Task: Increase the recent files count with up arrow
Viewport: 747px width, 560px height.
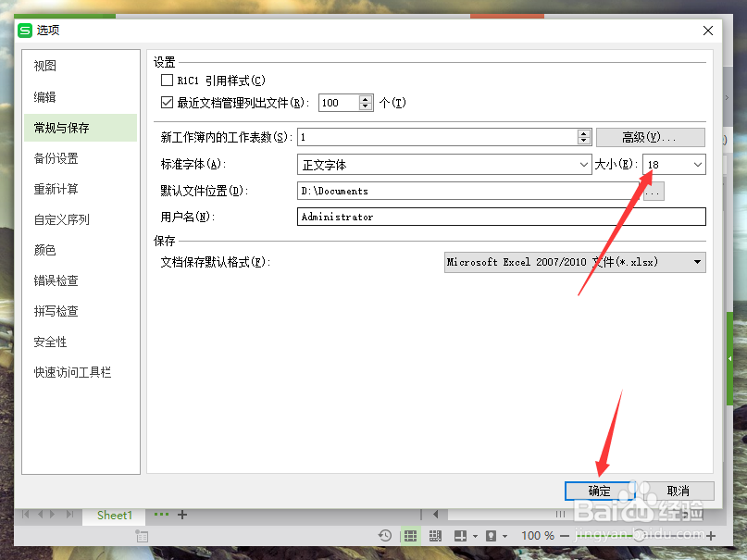Action: coord(366,99)
